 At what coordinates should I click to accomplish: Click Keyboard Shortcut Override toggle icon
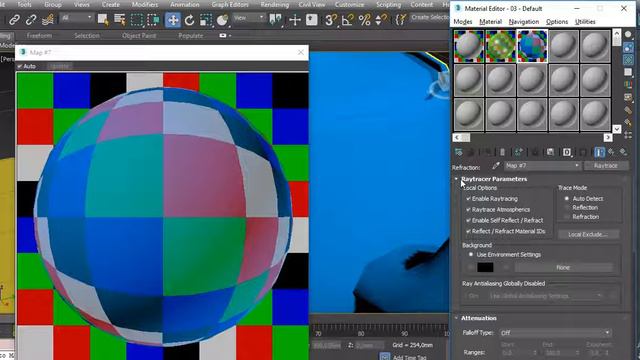point(312,20)
